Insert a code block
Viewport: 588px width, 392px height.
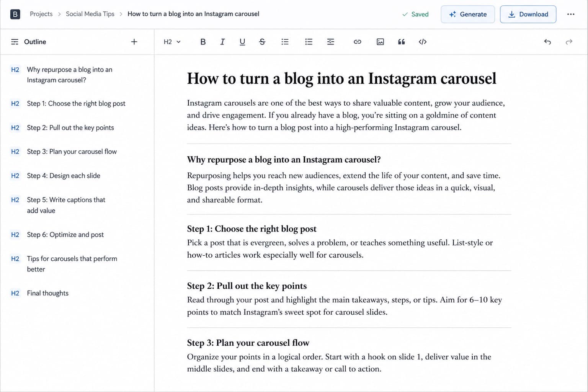[x=423, y=42]
